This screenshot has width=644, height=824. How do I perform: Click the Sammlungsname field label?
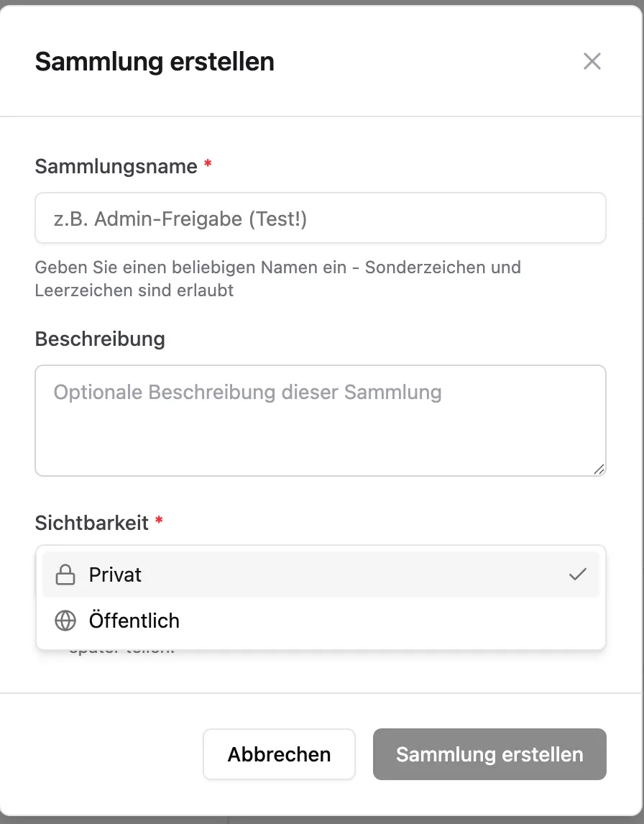click(116, 167)
